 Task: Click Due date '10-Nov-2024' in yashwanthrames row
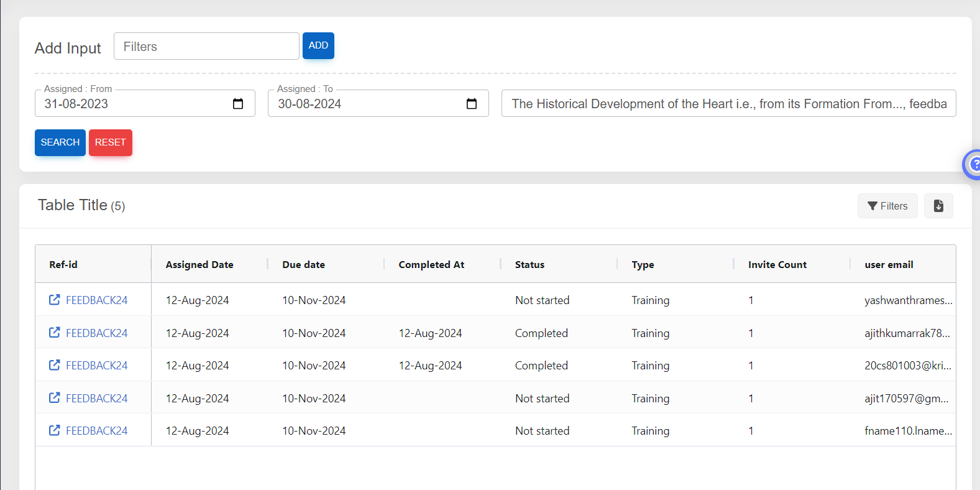[314, 300]
